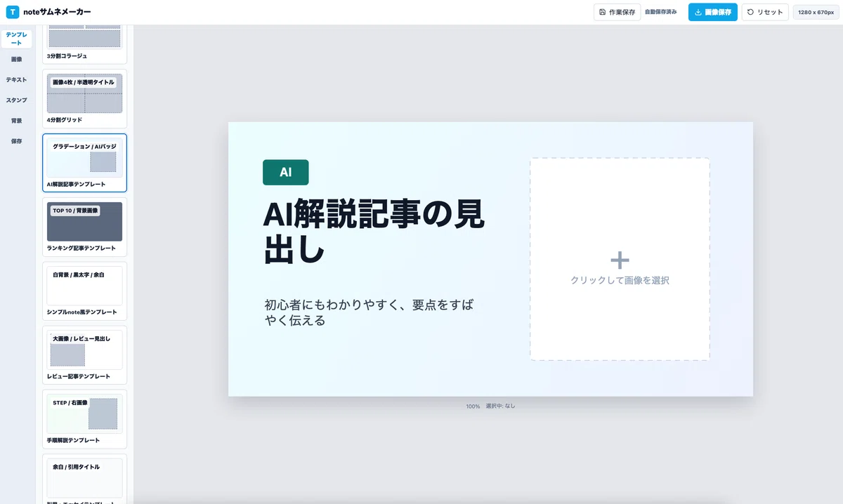The image size is (843, 504).
Task: Open the スタンプ sidebar tab
Action: [18, 100]
